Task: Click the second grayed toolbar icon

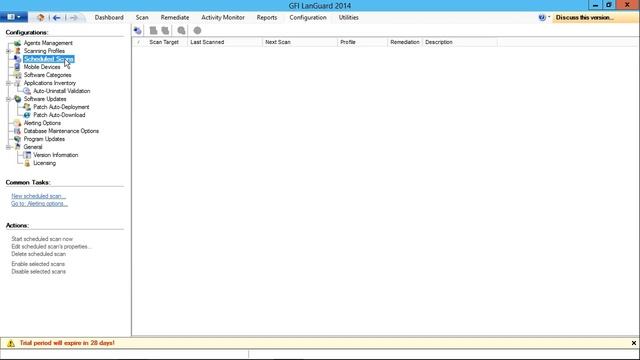Action: click(x=153, y=31)
